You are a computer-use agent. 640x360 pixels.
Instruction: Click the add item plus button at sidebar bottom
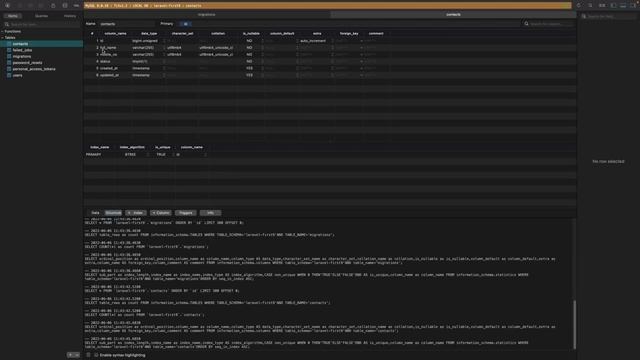click(70, 355)
